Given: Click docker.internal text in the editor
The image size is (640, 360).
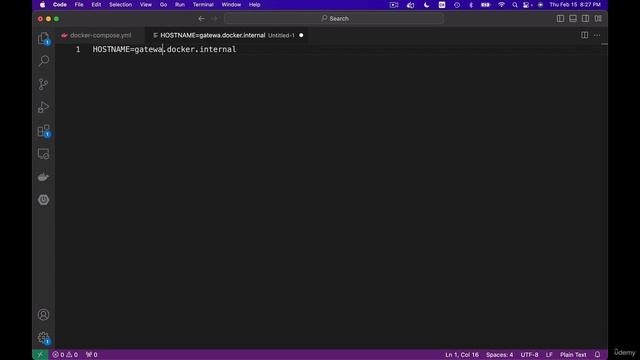Looking at the screenshot, I should point(202,49).
